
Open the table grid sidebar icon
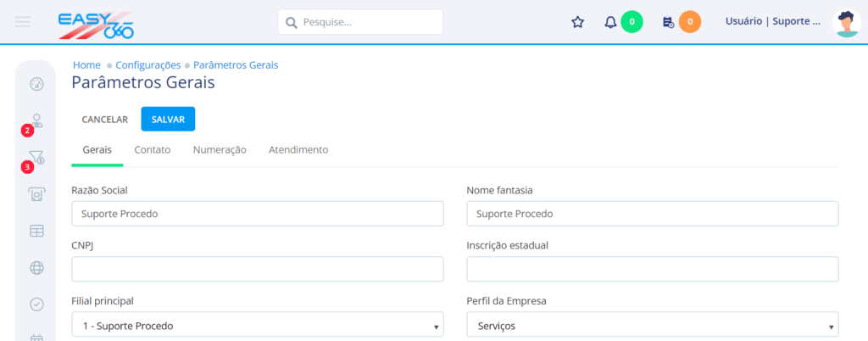click(36, 232)
